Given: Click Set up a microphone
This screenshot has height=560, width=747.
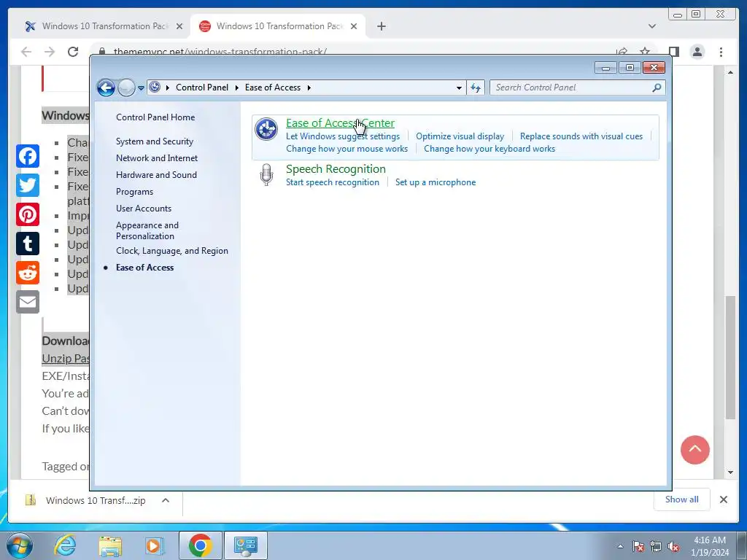Looking at the screenshot, I should [436, 182].
